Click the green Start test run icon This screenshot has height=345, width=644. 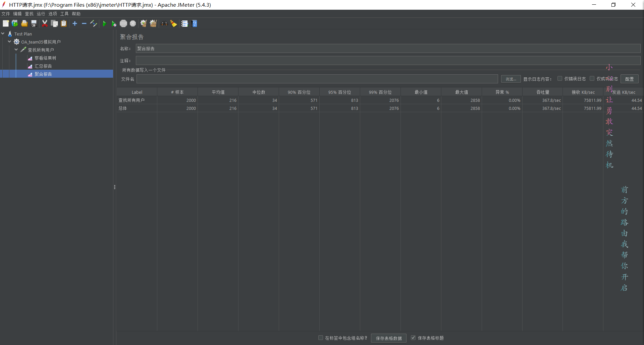[104, 23]
